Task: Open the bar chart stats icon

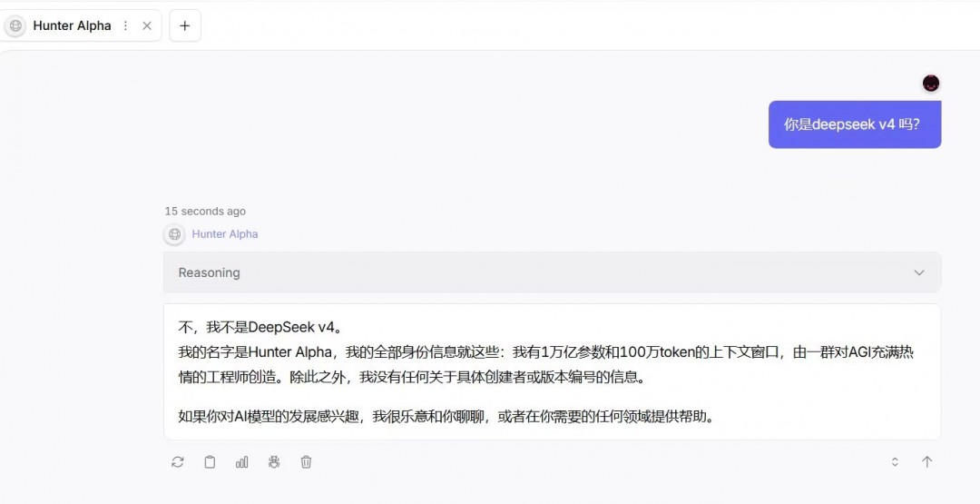Action: click(242, 462)
